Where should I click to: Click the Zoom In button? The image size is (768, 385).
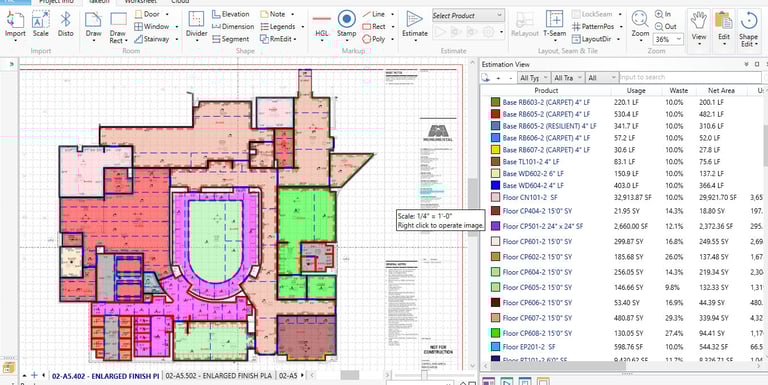pyautogui.click(x=663, y=14)
